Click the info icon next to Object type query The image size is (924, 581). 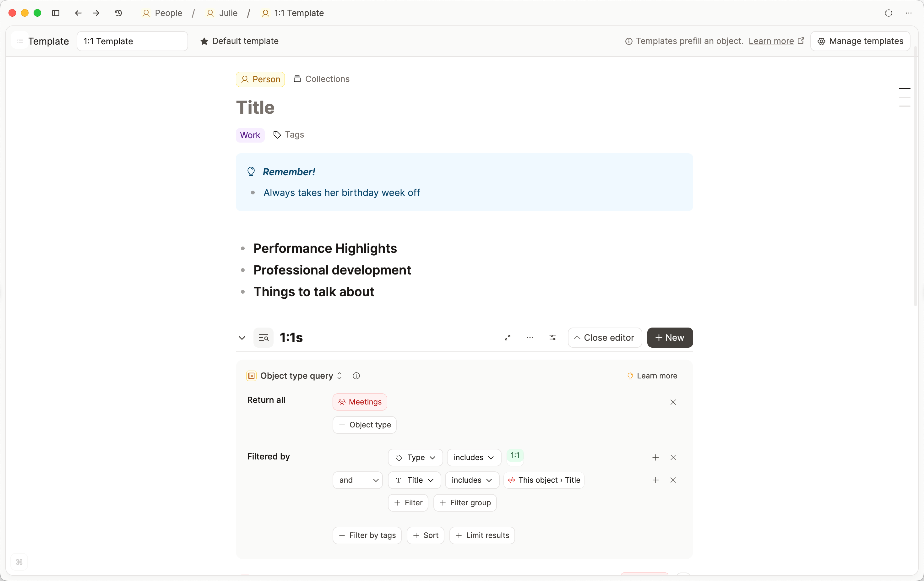coord(356,376)
